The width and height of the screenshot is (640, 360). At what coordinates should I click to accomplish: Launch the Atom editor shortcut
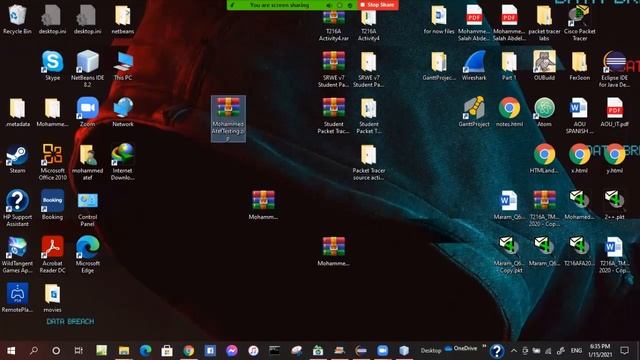pos(544,112)
